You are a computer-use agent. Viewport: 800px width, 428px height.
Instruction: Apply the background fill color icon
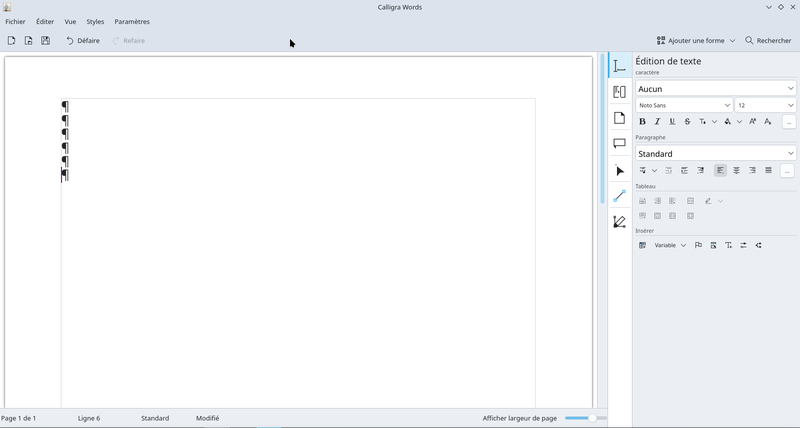[728, 121]
